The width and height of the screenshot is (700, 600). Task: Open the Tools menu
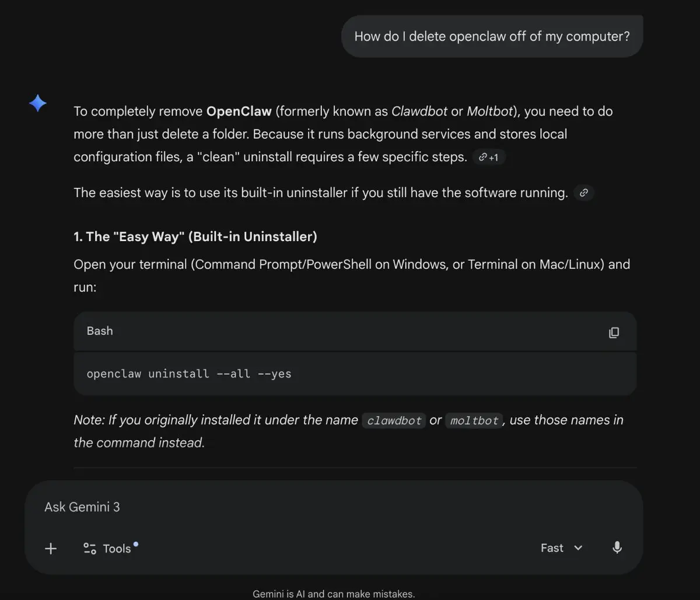(x=109, y=548)
